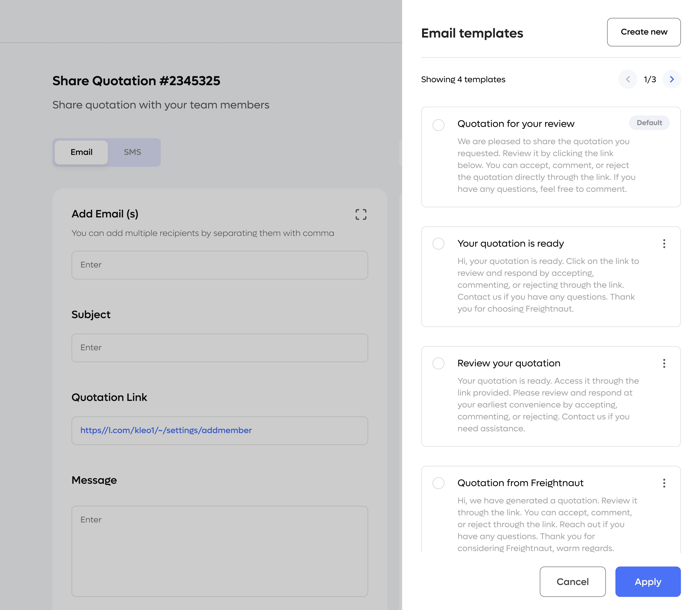
Task: Click the Create new button
Action: tap(644, 32)
